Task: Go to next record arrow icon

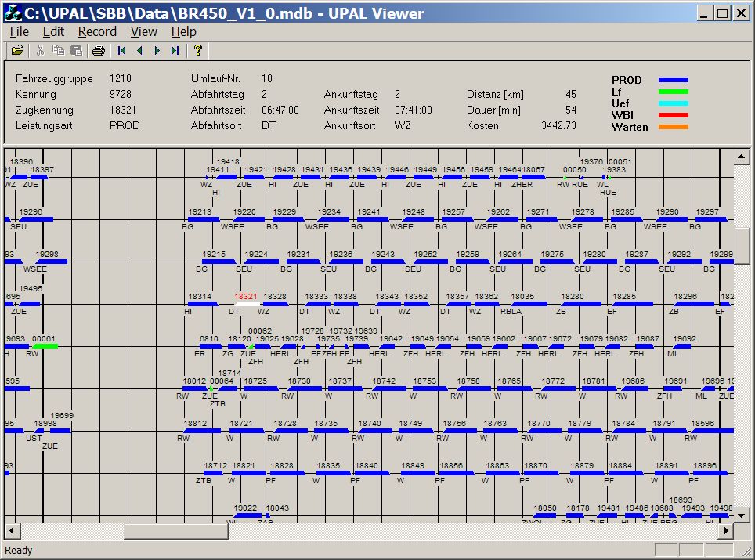Action: click(157, 51)
